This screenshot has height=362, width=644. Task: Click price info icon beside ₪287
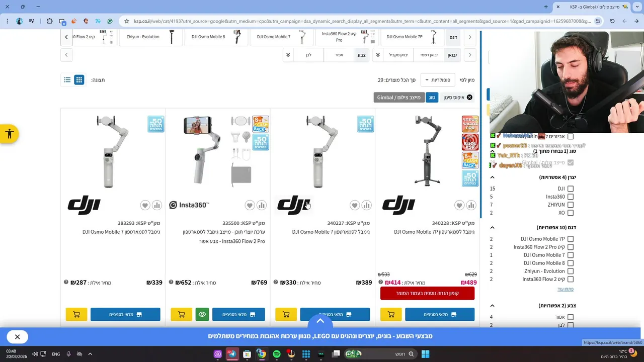[66, 282]
